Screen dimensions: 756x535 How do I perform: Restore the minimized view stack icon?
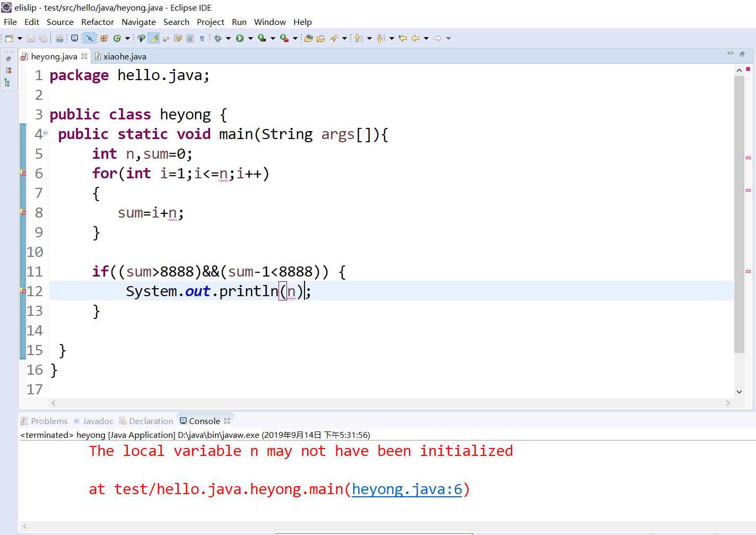8,58
